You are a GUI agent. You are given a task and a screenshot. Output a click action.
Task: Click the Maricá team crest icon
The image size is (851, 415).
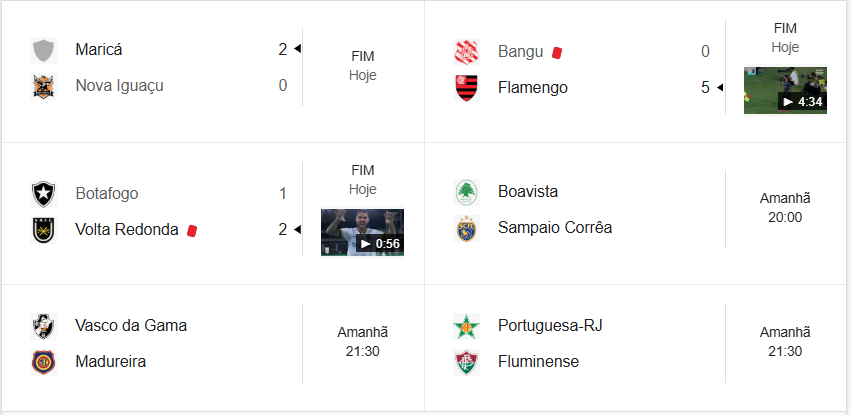coord(43,50)
